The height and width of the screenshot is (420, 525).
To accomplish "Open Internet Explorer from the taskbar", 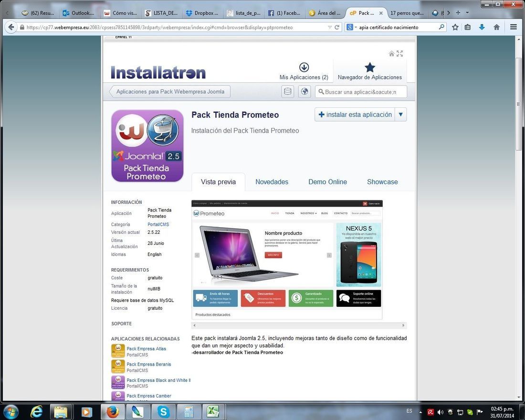I will click(x=36, y=411).
